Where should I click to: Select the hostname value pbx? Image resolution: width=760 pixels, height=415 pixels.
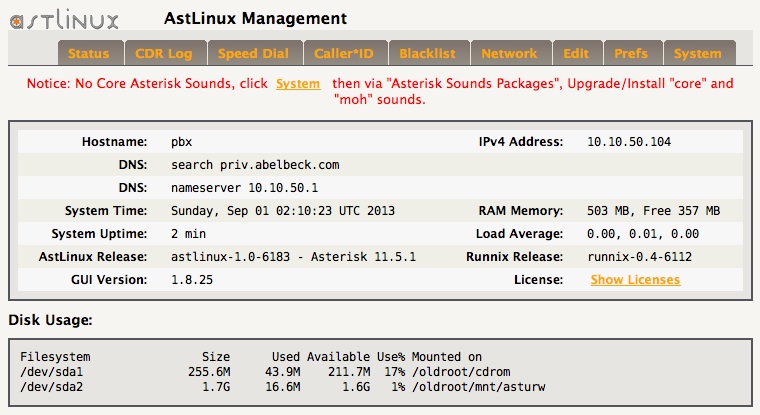[x=182, y=142]
